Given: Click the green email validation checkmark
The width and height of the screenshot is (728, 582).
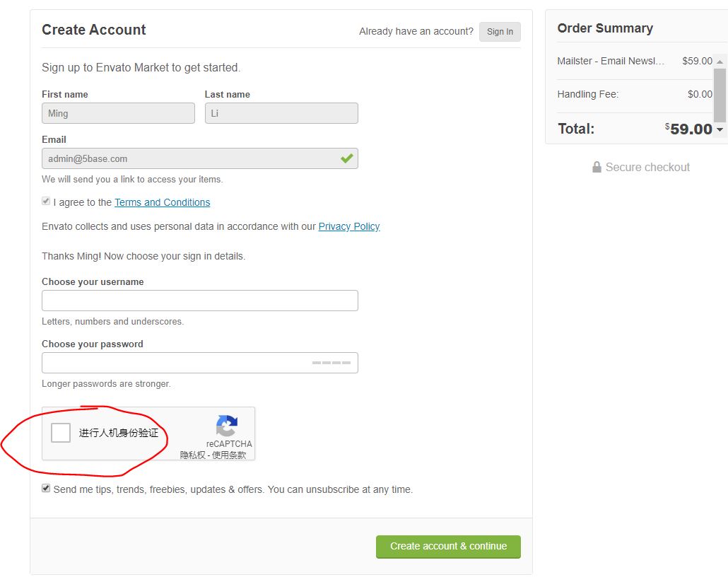Looking at the screenshot, I should click(x=347, y=158).
